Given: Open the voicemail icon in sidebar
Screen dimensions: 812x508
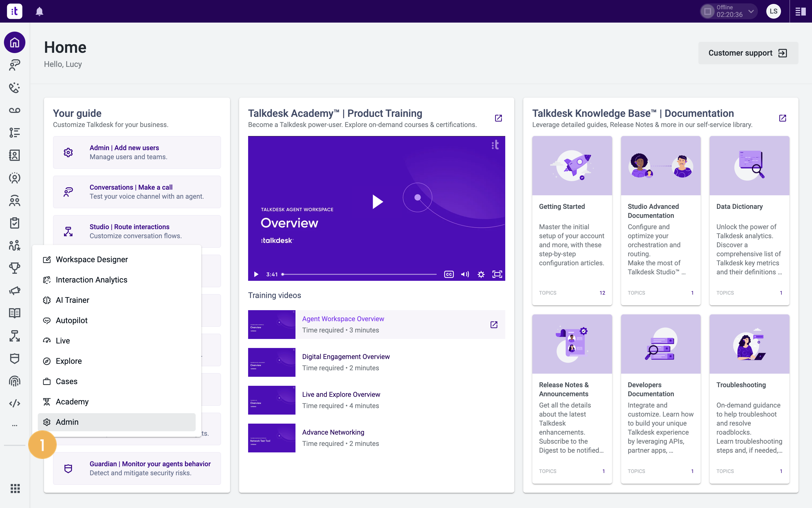Looking at the screenshot, I should 14,110.
